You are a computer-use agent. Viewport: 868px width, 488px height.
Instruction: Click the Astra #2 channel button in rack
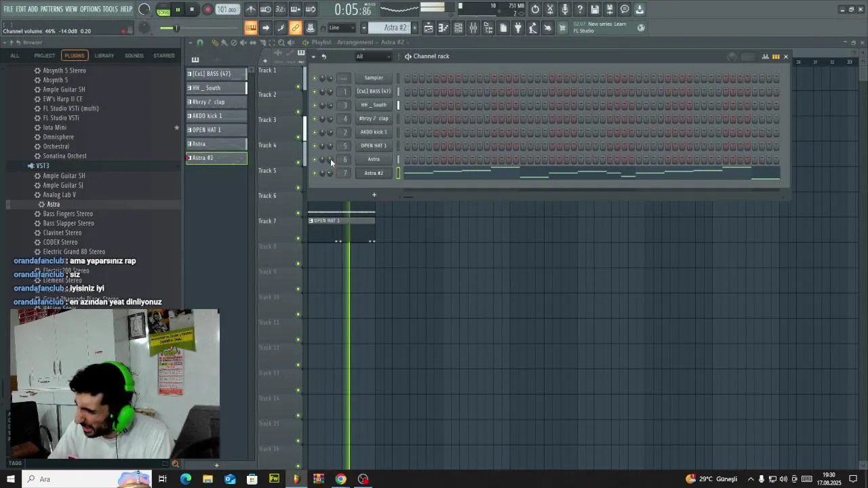374,173
